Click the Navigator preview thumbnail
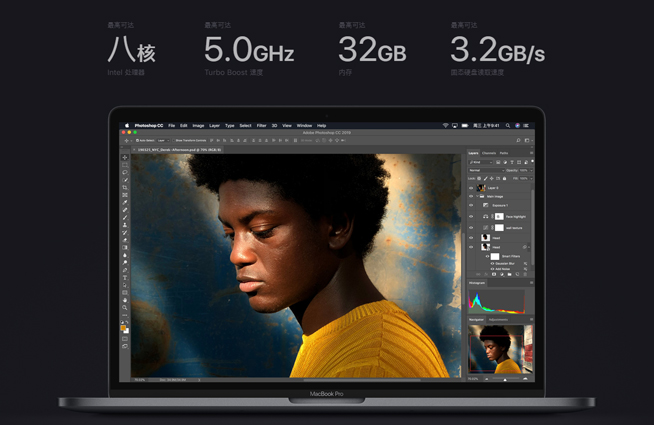The image size is (654, 425). click(501, 349)
